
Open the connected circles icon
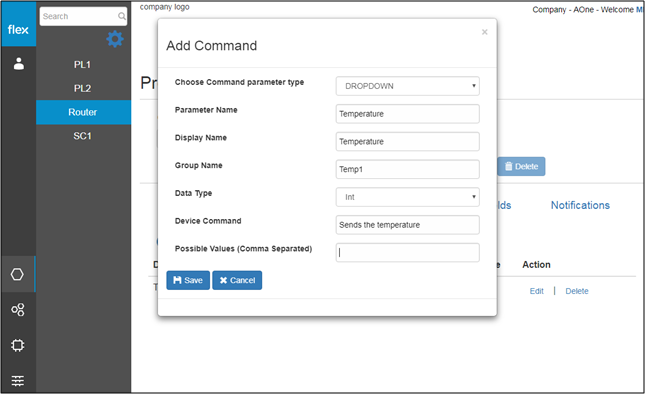click(18, 309)
